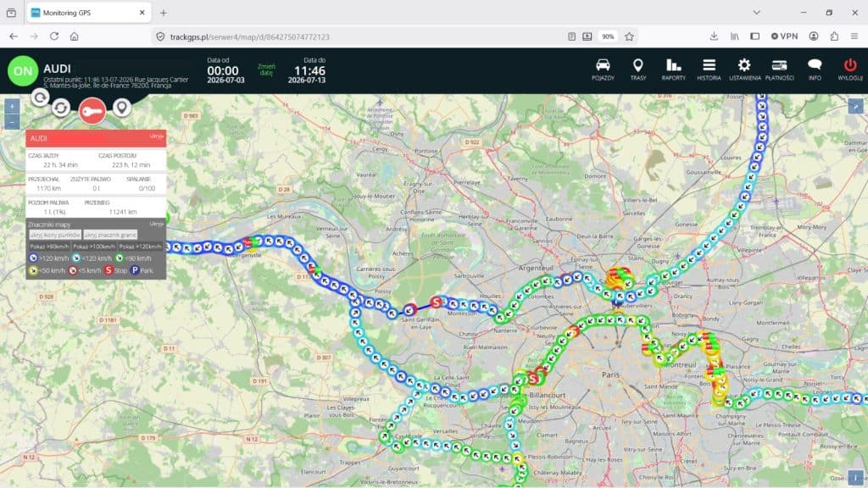Select the Monitoring GPS tab
Screen dimensions: 868x488
[88, 13]
